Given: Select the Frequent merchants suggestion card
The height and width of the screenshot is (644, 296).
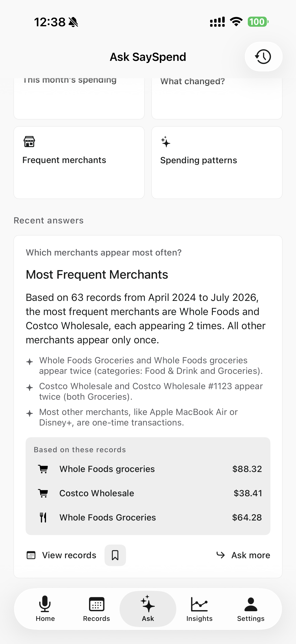Looking at the screenshot, I should coord(79,163).
